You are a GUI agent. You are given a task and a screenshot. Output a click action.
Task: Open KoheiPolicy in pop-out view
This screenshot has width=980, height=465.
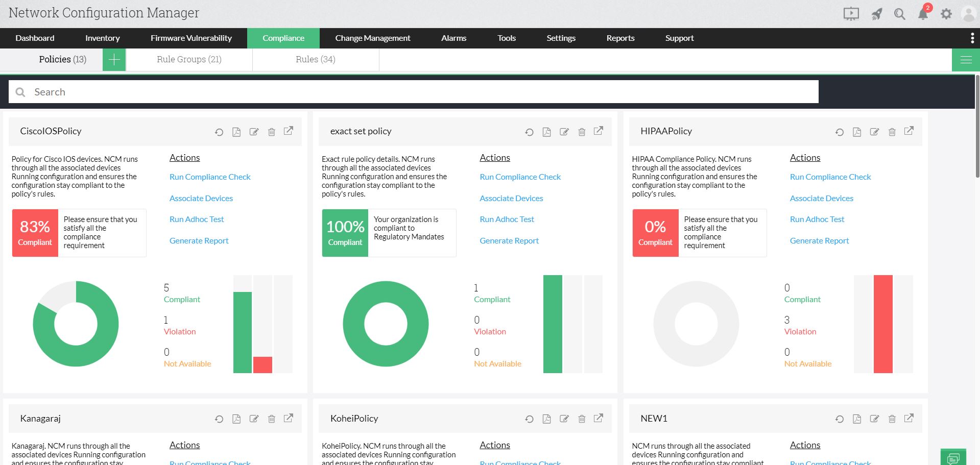pyautogui.click(x=599, y=418)
